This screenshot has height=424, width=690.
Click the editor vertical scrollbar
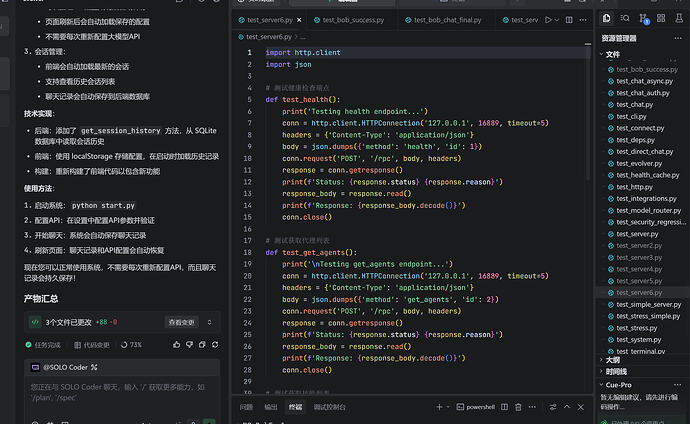[x=588, y=112]
